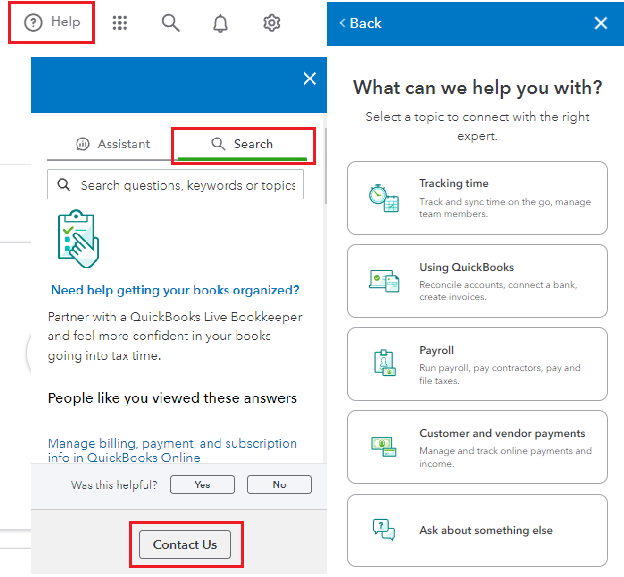Click the Using QuickBooks laptop icon

tap(384, 281)
